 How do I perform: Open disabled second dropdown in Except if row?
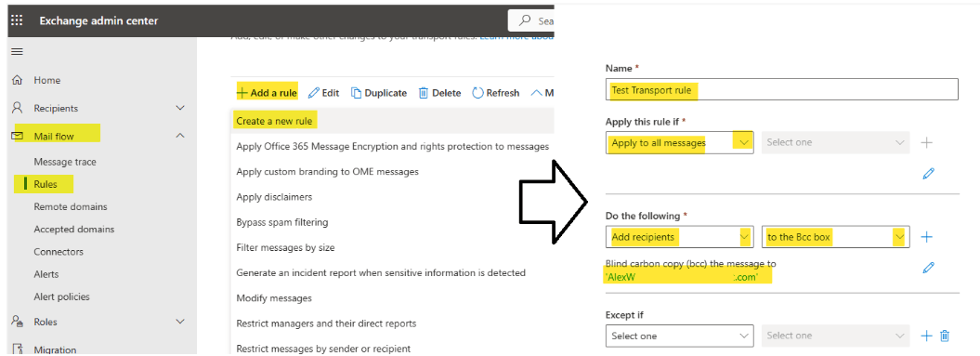836,336
